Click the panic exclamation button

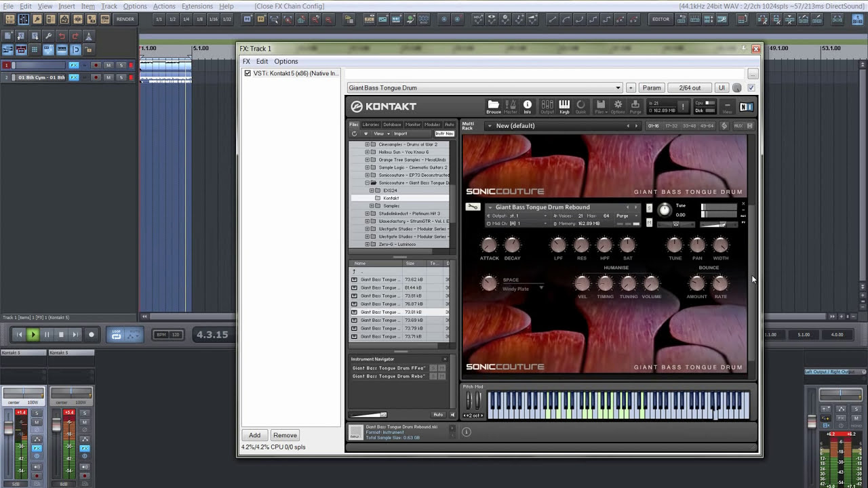(x=683, y=106)
